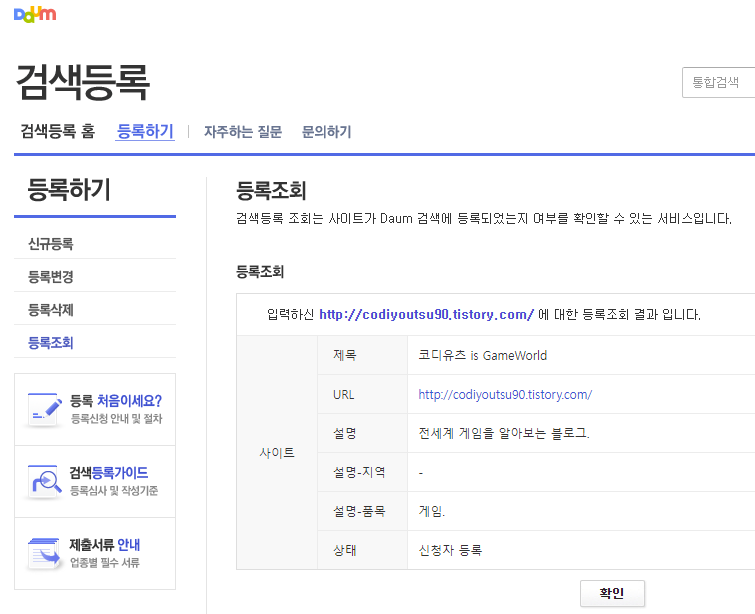Open the bold queried URL link
This screenshot has height=614, width=755.
coord(427,314)
